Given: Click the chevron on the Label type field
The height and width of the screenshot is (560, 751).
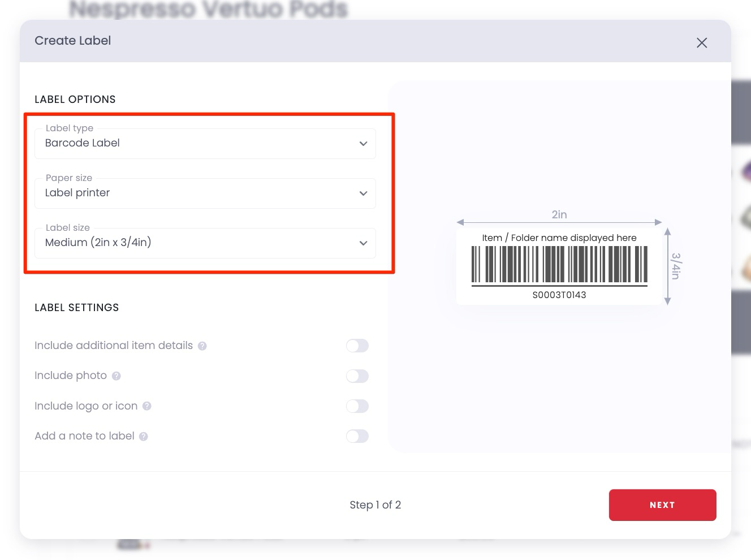Looking at the screenshot, I should tap(363, 144).
